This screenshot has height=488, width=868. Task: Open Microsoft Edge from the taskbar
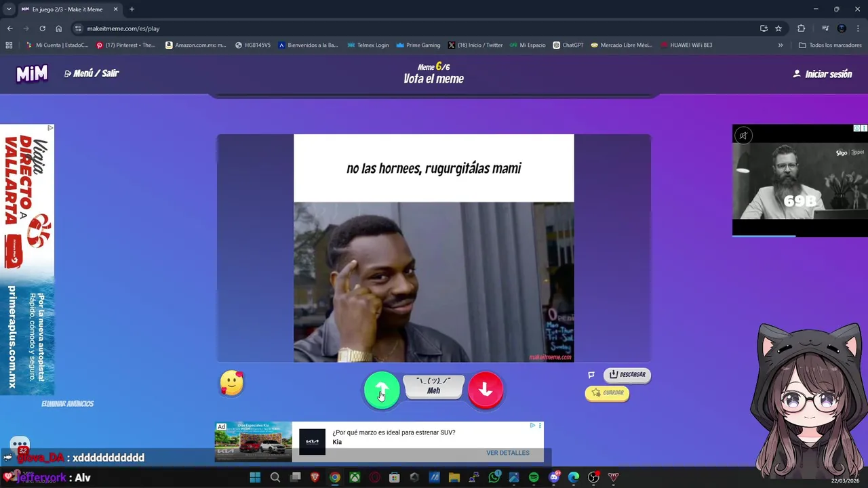tap(574, 478)
